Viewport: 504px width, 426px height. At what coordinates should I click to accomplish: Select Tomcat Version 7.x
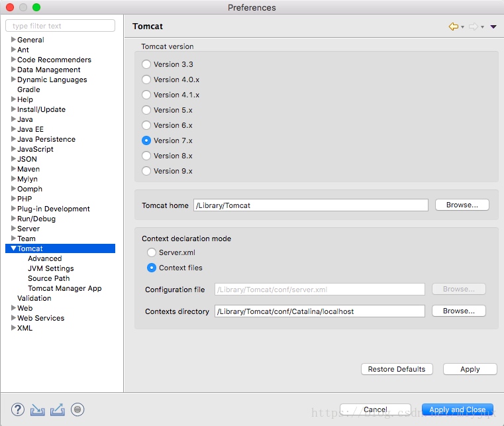[146, 140]
